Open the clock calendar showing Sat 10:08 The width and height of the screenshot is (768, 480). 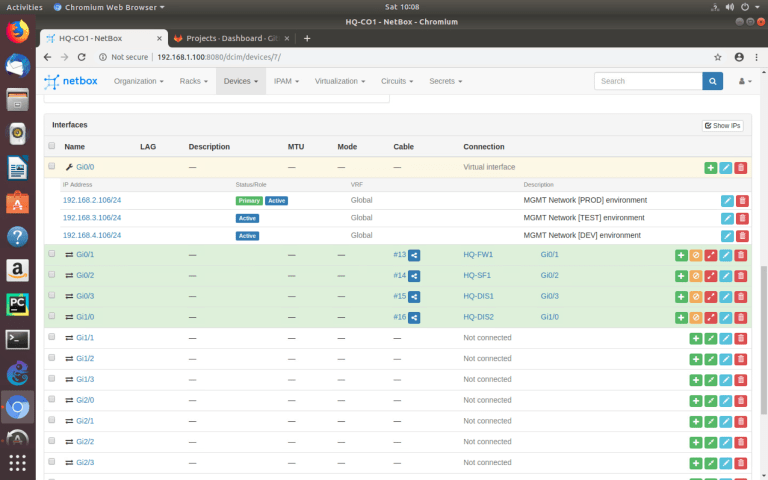point(402,7)
